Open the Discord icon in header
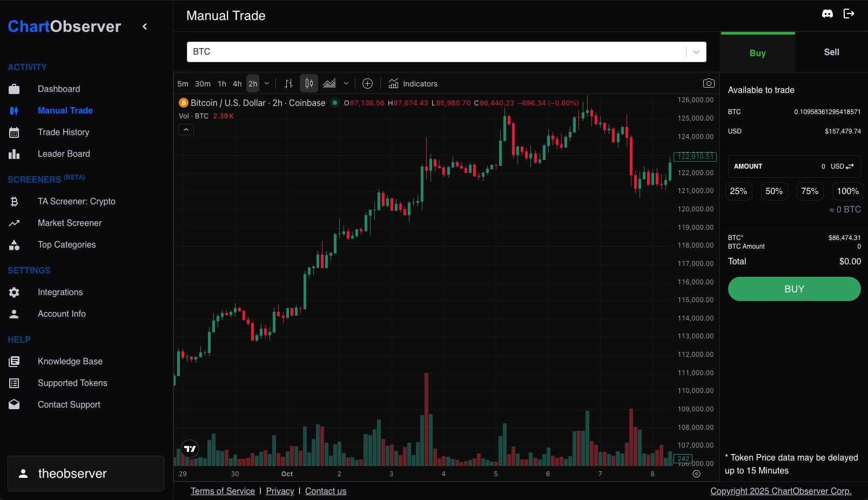This screenshot has height=500, width=868. [x=827, y=14]
